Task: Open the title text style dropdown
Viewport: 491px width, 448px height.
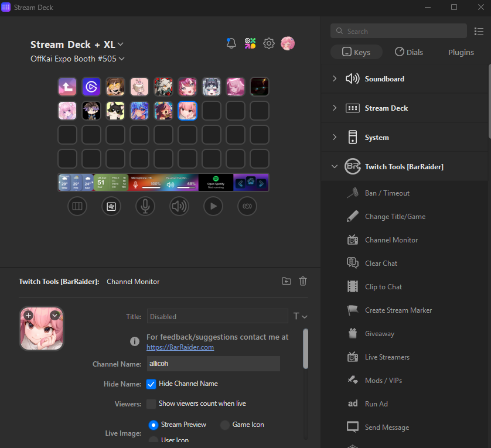Action: pos(301,316)
